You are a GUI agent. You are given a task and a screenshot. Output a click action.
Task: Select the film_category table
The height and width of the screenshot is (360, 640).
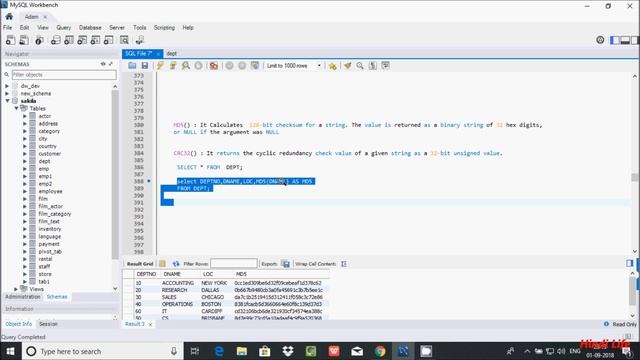pyautogui.click(x=55, y=214)
